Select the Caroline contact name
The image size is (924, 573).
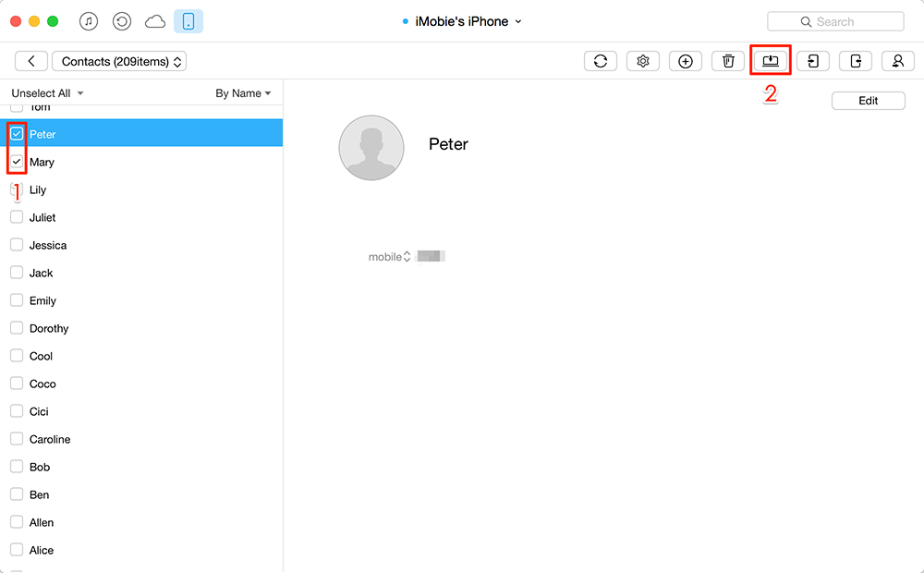(x=50, y=439)
